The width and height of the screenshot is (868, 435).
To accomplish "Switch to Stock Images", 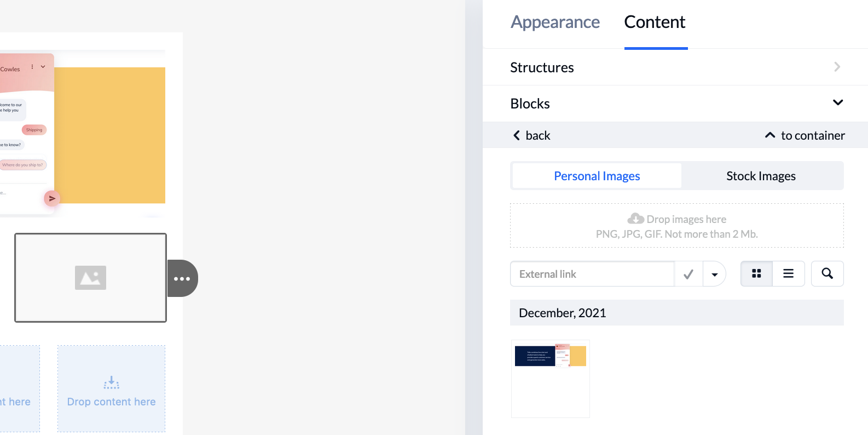I will (x=761, y=176).
